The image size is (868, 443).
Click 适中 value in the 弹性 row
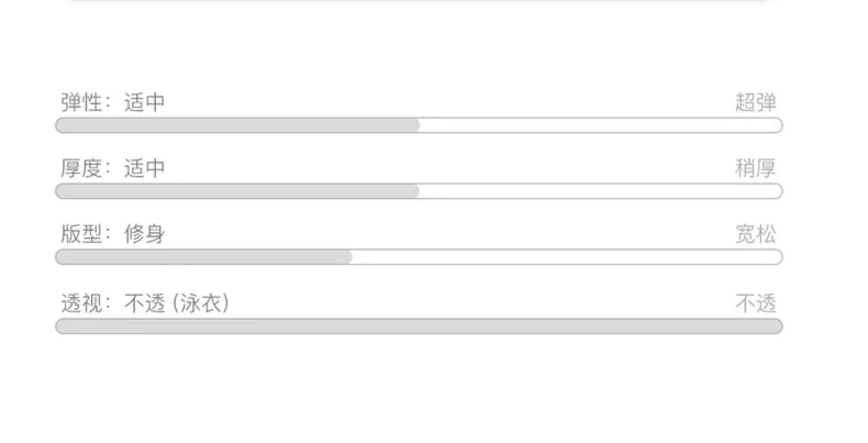coord(145,102)
